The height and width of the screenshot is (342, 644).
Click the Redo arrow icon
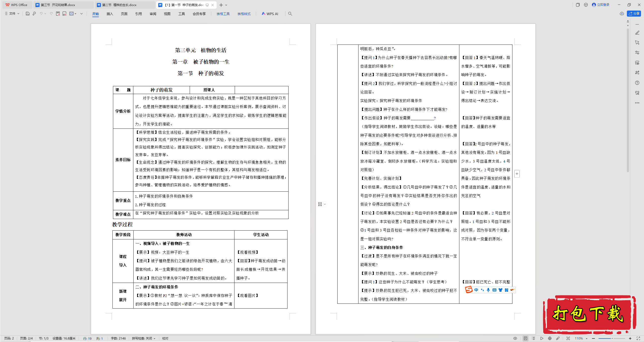(51, 14)
